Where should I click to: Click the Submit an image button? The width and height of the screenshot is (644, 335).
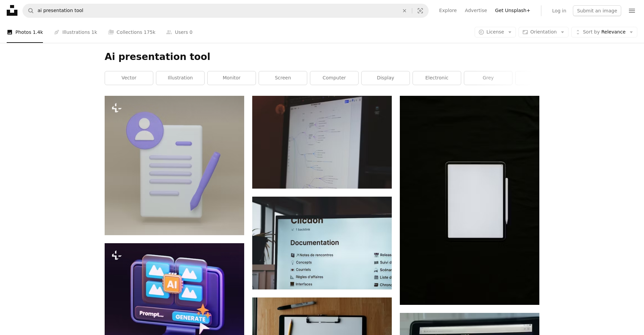click(x=597, y=11)
